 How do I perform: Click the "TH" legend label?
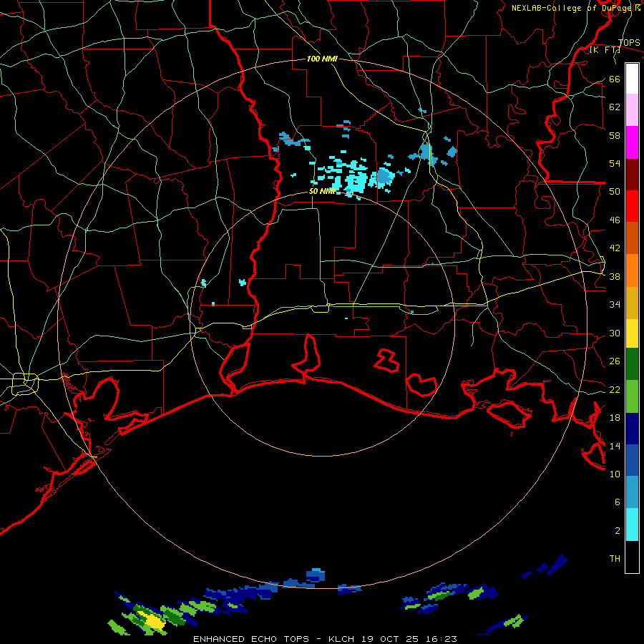point(615,559)
